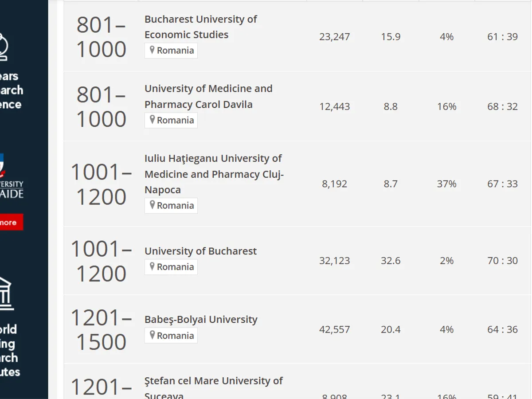Viewport: 532px width, 399px height.
Task: Click the pin icon under Bucharest University of Economic Studies
Action: click(x=152, y=51)
